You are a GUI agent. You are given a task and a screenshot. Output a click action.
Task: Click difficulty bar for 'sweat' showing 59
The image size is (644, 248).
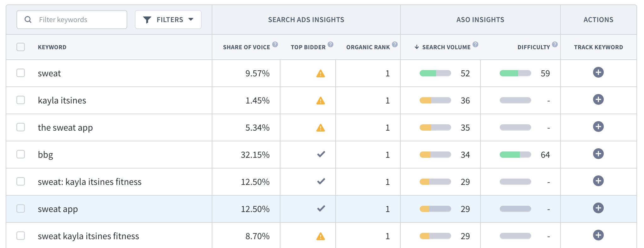515,74
